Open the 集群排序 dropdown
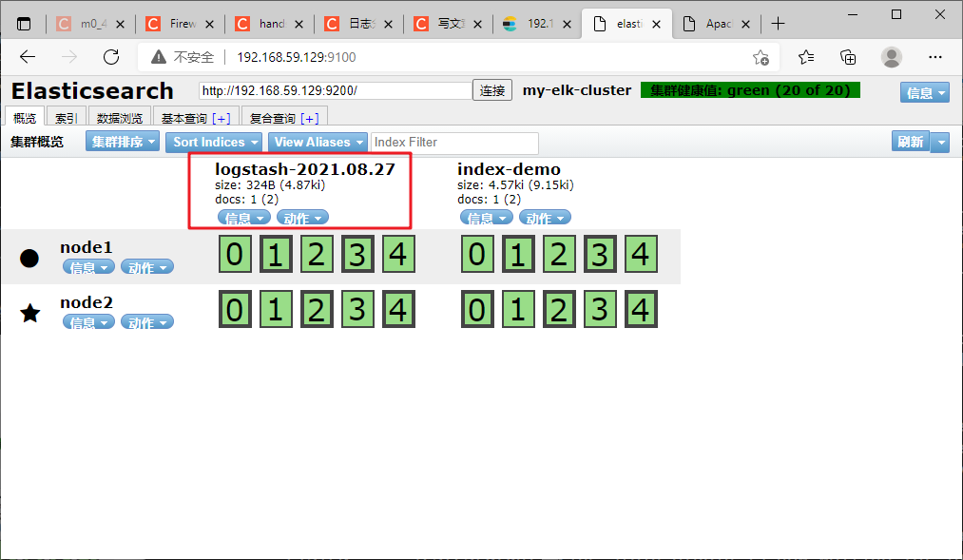The height and width of the screenshot is (560, 963). (123, 142)
